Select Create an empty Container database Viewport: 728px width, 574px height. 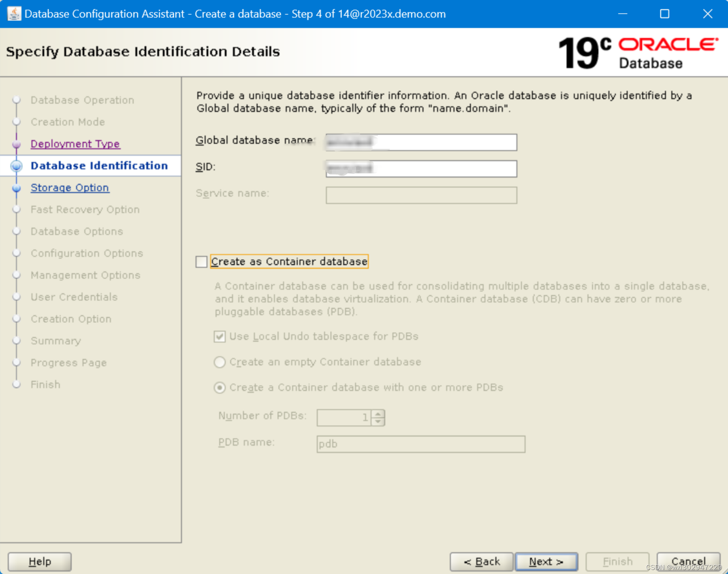click(220, 362)
